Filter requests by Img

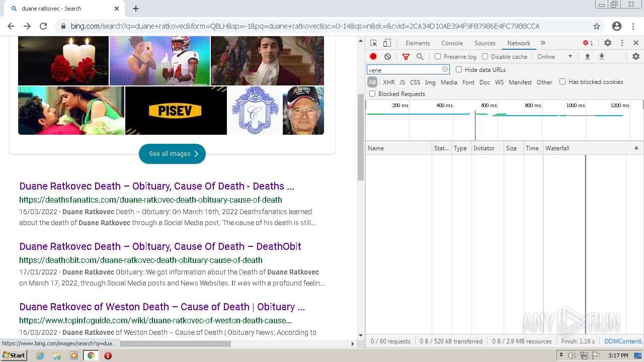click(x=430, y=82)
